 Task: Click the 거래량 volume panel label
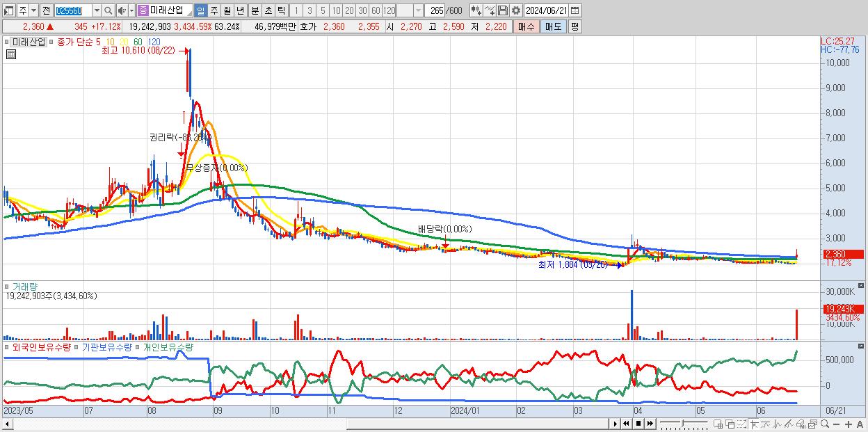pyautogui.click(x=24, y=287)
